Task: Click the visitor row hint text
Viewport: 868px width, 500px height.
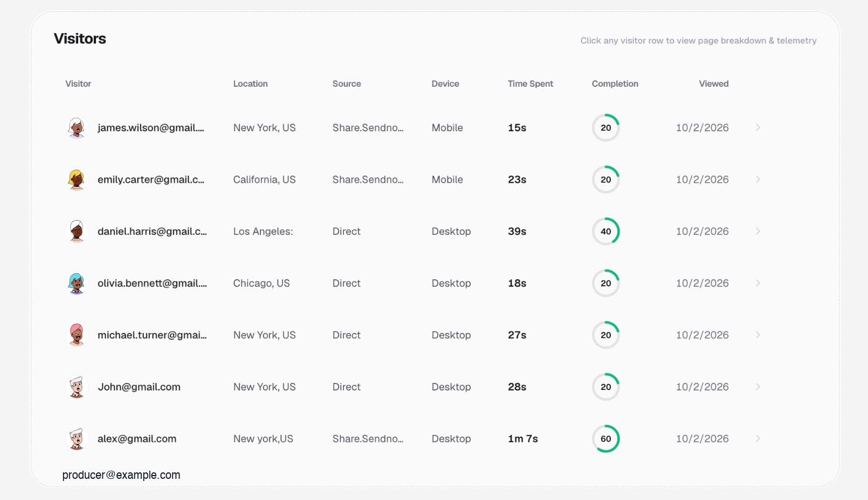Action: 698,41
